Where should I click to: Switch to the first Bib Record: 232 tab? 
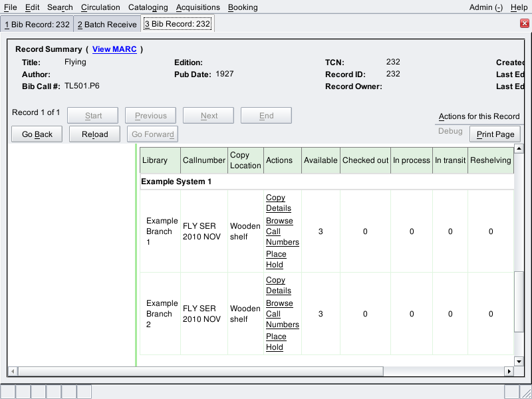(37, 25)
